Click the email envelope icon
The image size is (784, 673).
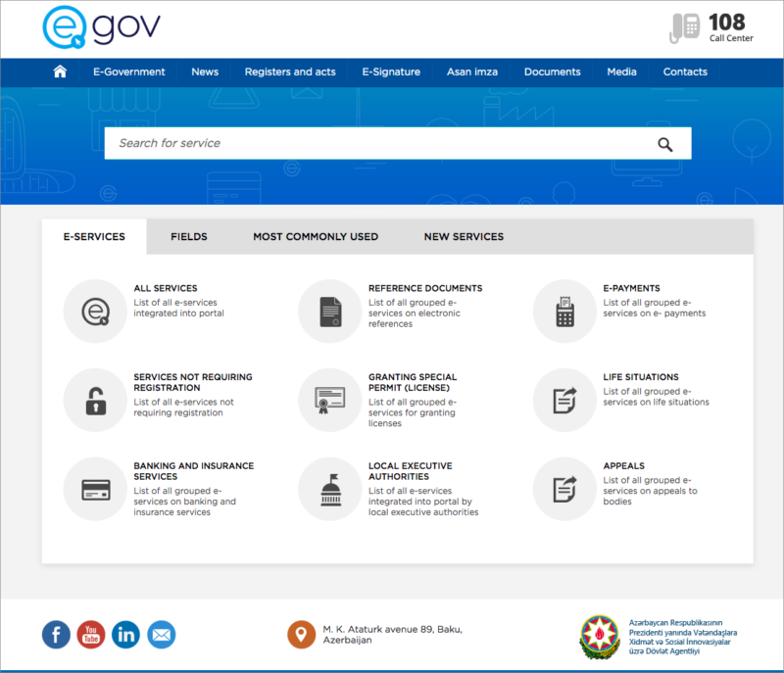(162, 634)
